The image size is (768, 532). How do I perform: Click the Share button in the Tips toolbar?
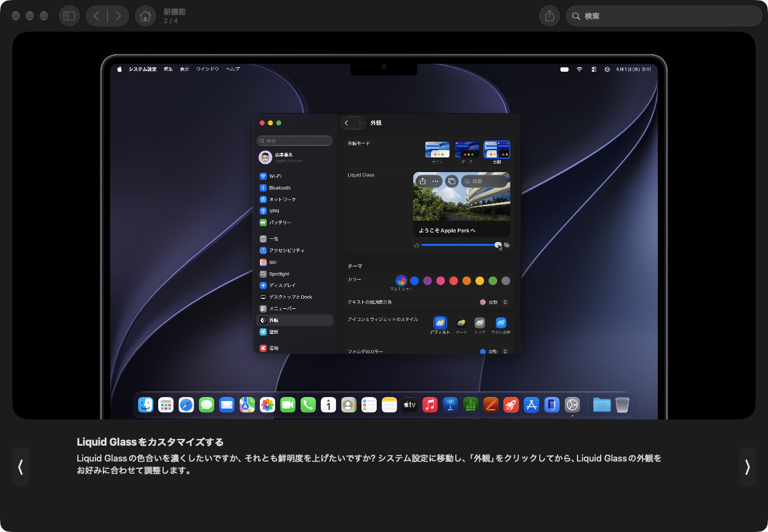point(550,16)
